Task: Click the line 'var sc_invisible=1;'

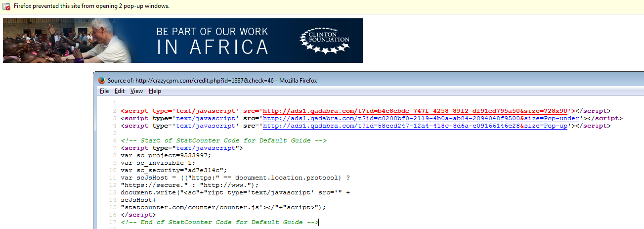Action: pyautogui.click(x=158, y=163)
